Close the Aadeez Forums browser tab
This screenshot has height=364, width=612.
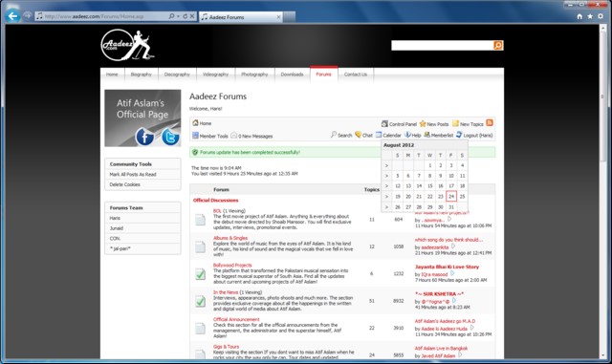click(278, 17)
